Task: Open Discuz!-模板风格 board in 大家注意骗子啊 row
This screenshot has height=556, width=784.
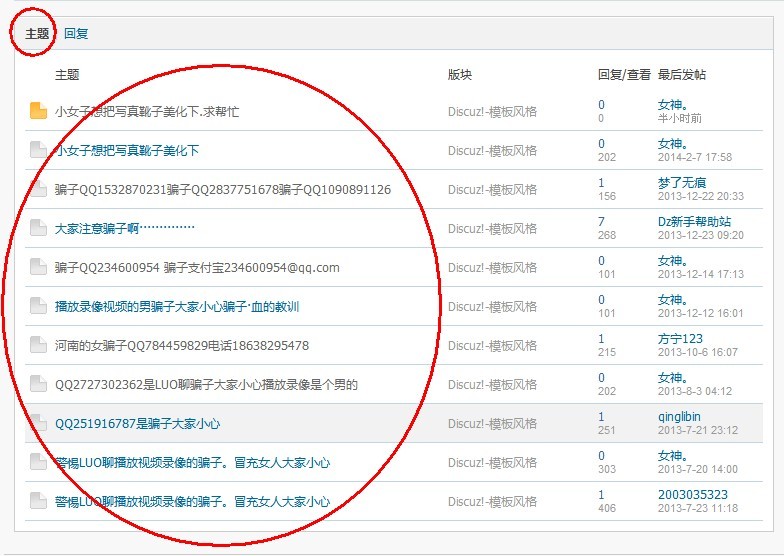Action: click(x=492, y=228)
